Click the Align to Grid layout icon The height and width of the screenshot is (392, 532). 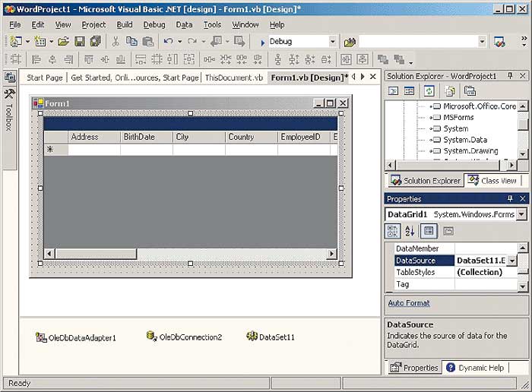pos(15,59)
